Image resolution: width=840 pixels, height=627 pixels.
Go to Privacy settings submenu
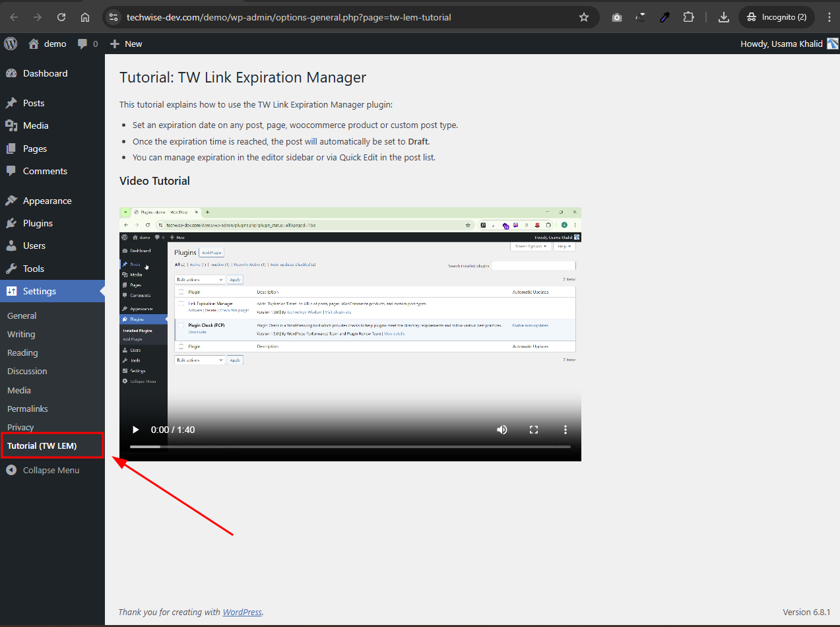coord(20,427)
